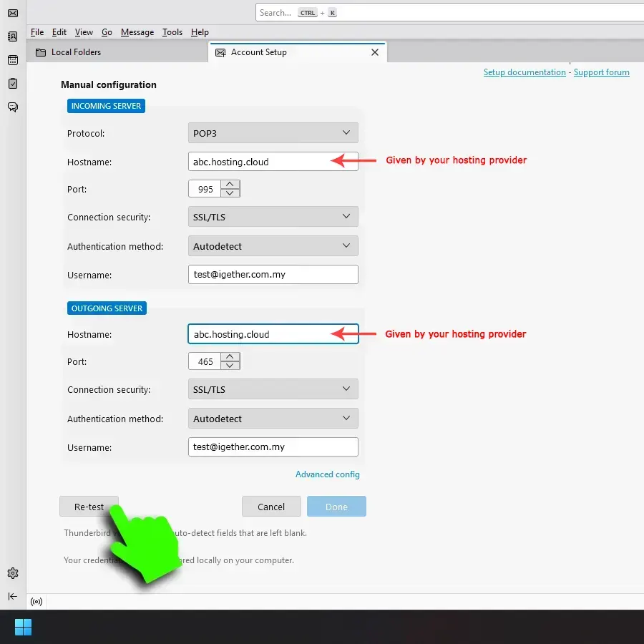Open the Advanced config link

pyautogui.click(x=327, y=474)
